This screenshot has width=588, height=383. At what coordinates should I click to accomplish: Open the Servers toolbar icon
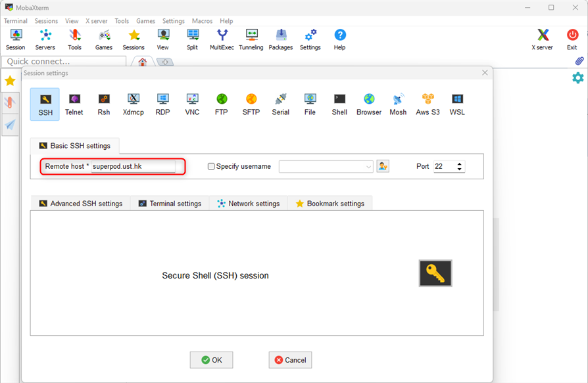45,39
